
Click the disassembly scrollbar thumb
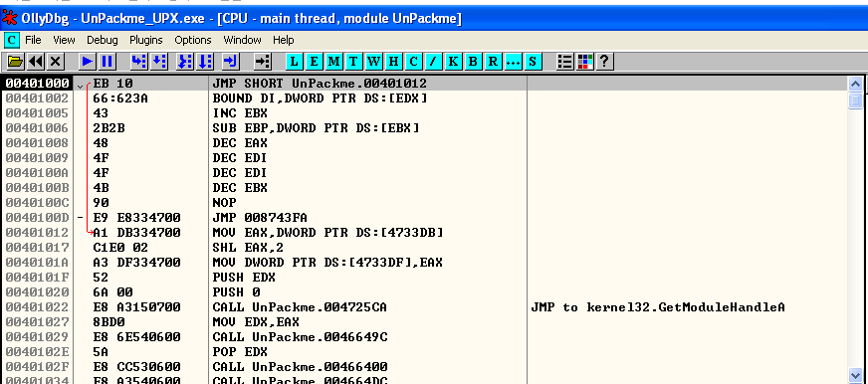click(855, 100)
